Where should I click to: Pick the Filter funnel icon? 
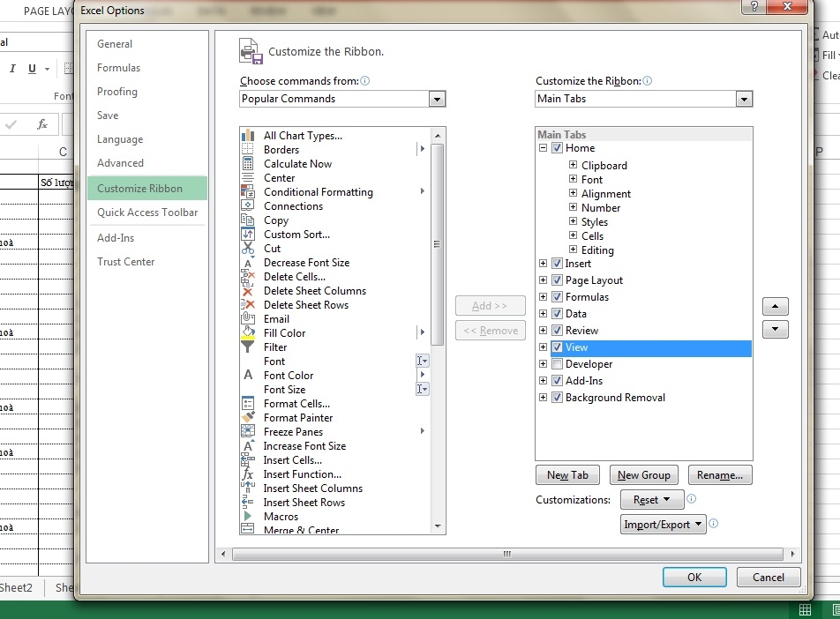pos(247,347)
